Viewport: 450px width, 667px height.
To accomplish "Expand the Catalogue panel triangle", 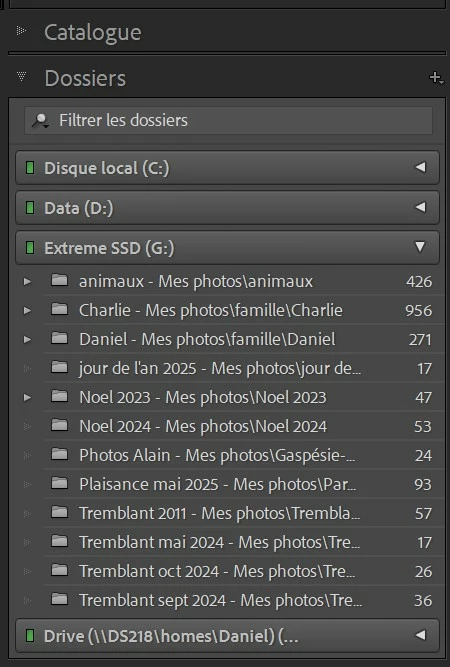I will pyautogui.click(x=21, y=31).
